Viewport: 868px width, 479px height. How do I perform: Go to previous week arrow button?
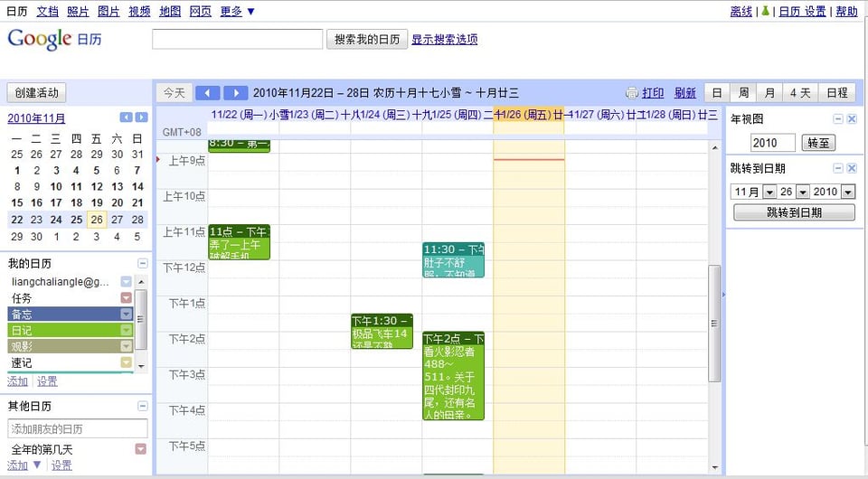point(208,93)
